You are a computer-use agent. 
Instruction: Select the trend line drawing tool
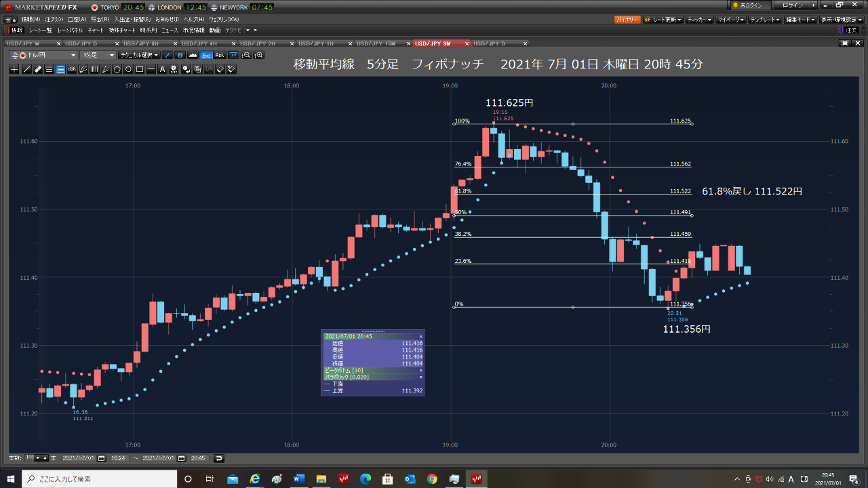[26, 69]
